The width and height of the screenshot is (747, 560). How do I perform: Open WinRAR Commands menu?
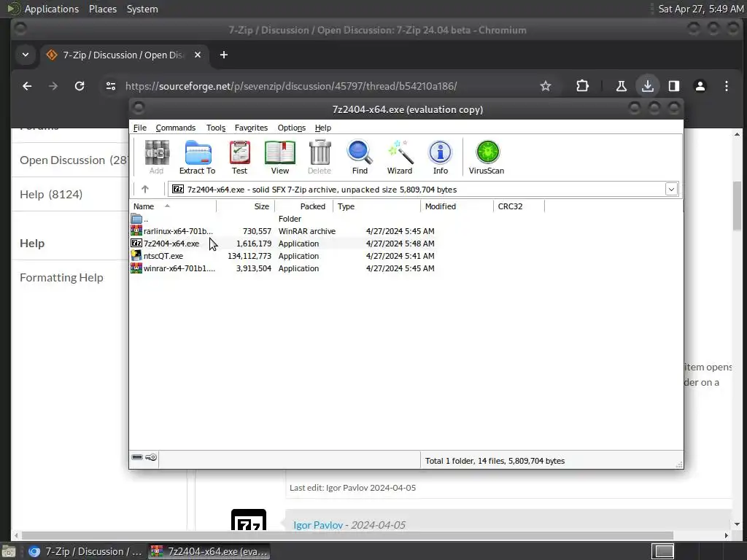click(x=175, y=128)
